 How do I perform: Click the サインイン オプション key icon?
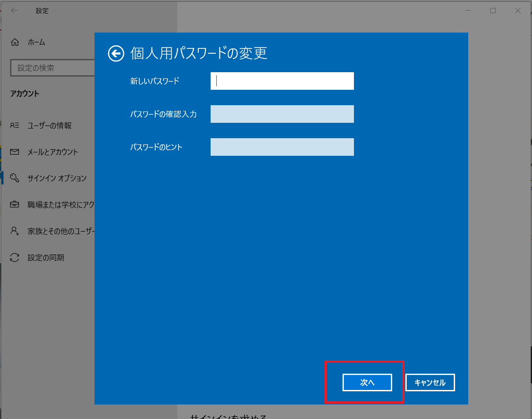click(x=14, y=178)
